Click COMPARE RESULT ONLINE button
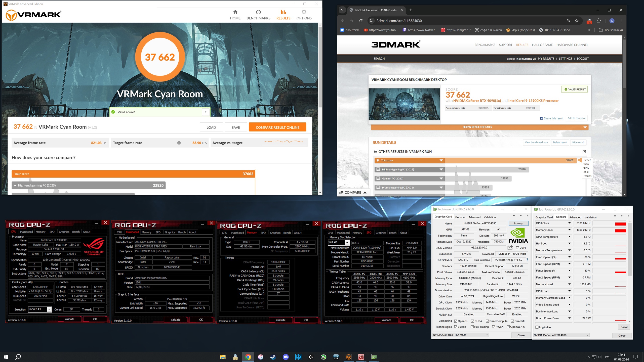Image resolution: width=644 pixels, height=362 pixels. (x=277, y=127)
